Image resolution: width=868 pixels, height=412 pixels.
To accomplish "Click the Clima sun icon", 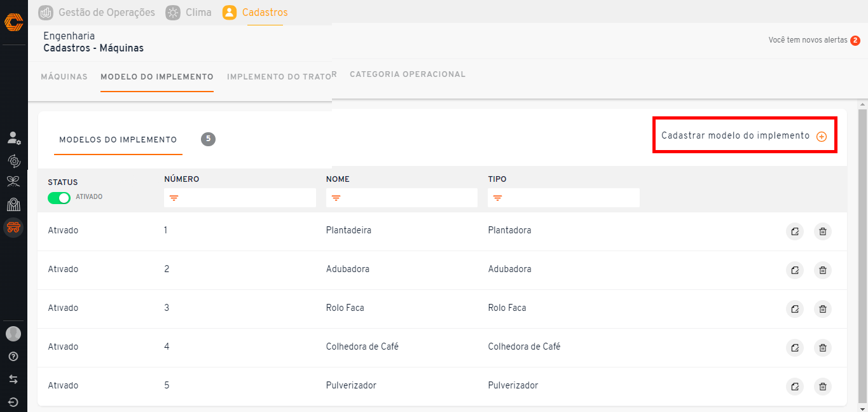I will coord(172,12).
